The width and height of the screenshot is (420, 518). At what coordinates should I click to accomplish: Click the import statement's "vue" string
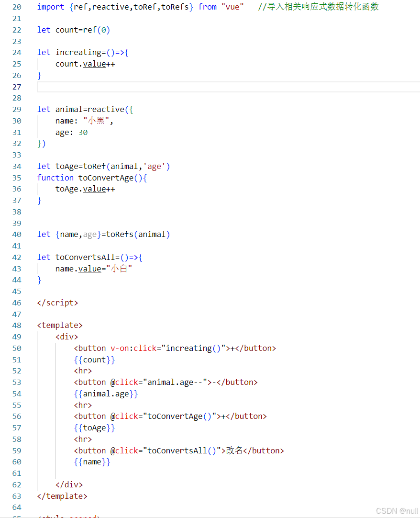[x=232, y=7]
